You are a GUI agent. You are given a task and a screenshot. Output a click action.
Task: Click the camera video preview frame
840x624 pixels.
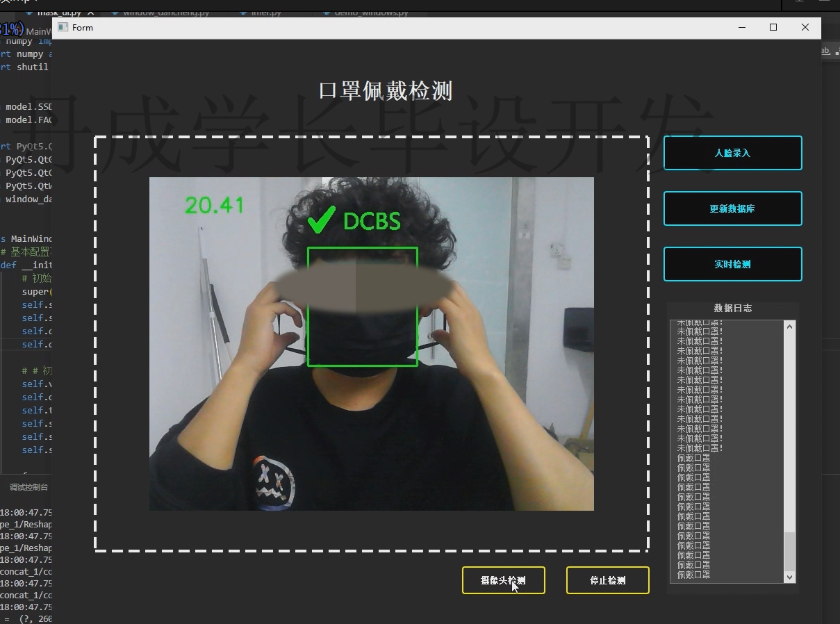point(371,344)
